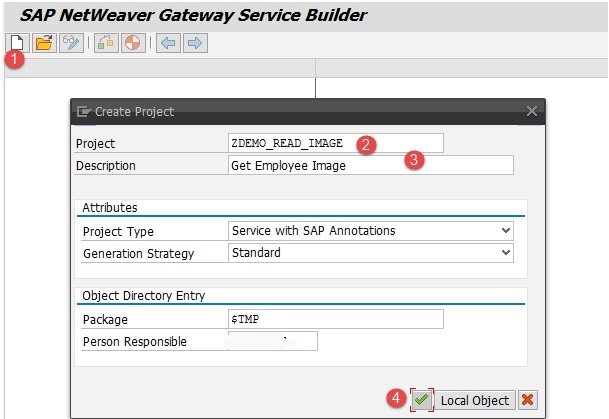The height and width of the screenshot is (419, 609).
Task: Toggle Display/Change mode with the glasses-pencil icon
Action: pos(71,43)
